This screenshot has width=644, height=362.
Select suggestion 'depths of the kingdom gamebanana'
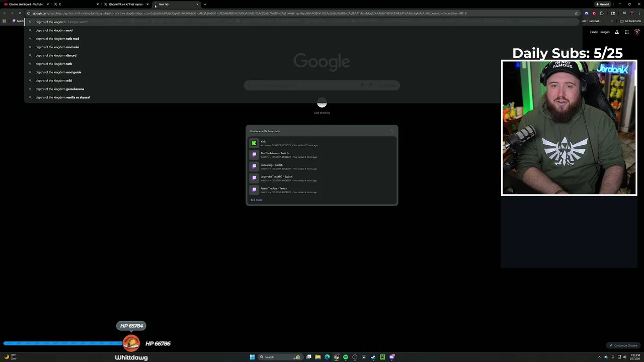coord(302,89)
